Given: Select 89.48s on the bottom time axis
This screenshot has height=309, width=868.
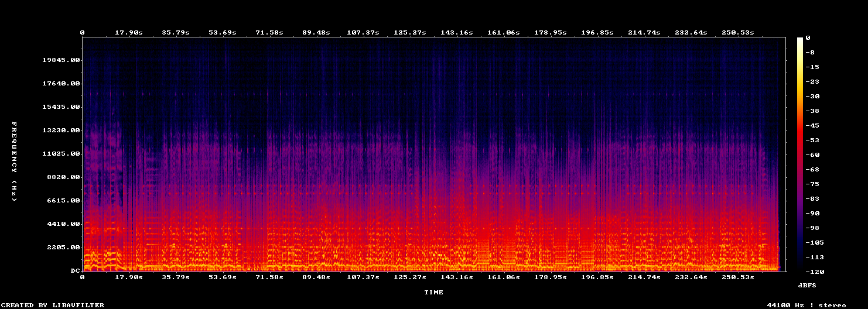Looking at the screenshot, I should tap(316, 277).
